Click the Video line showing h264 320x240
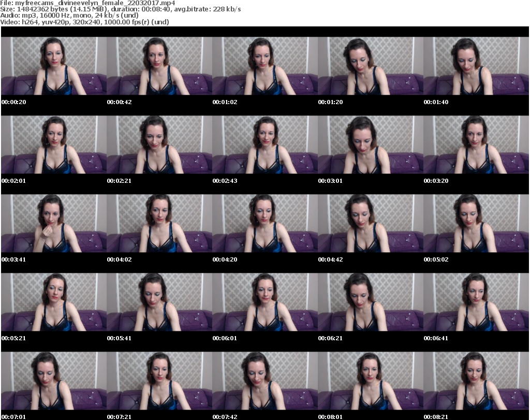 point(84,22)
